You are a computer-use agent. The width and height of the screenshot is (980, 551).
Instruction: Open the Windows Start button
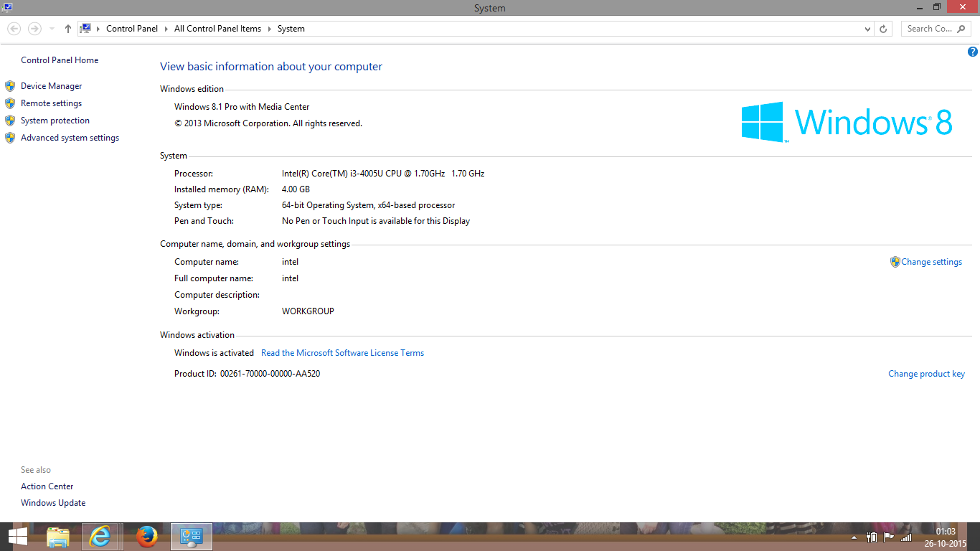coord(18,537)
